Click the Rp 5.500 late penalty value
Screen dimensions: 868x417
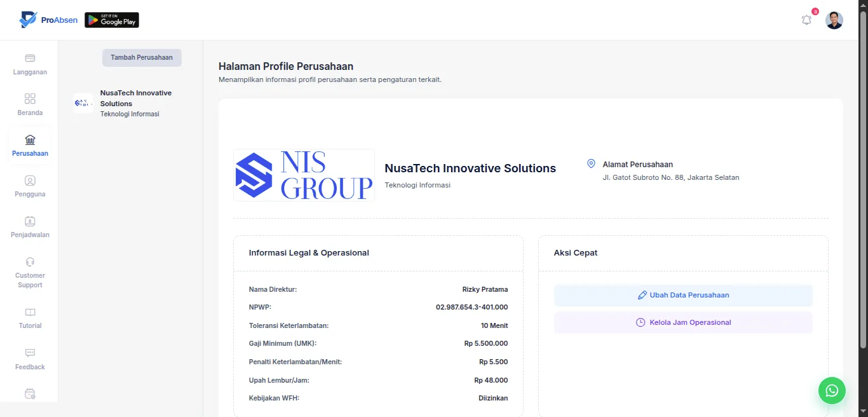pos(493,362)
